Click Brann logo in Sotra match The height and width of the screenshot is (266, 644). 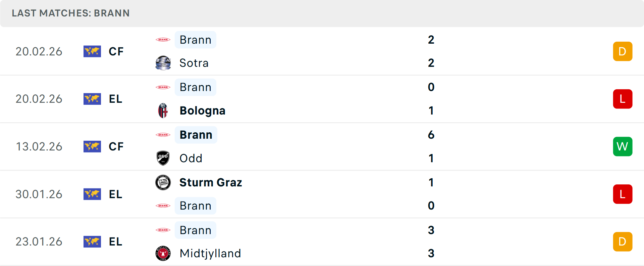[163, 40]
